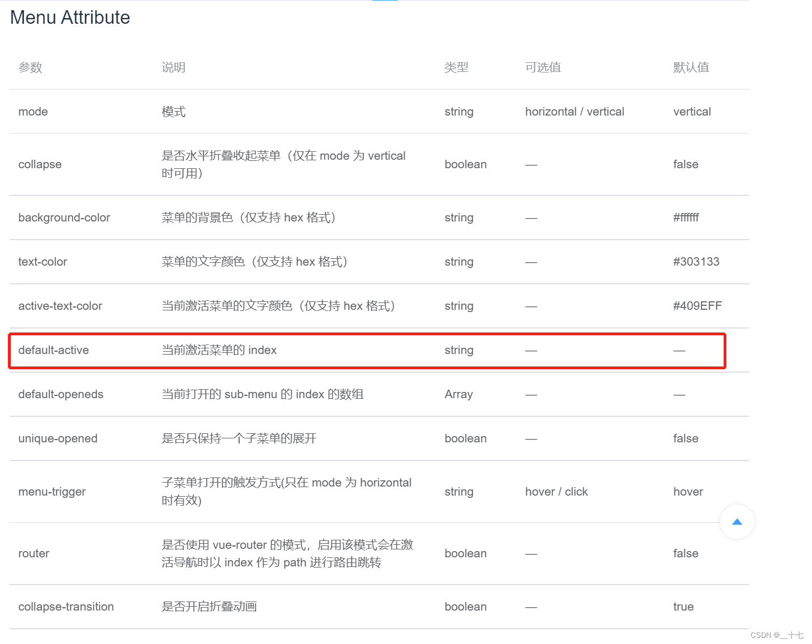The image size is (812, 644).
Task: Click the '可选值' column header
Action: [543, 67]
